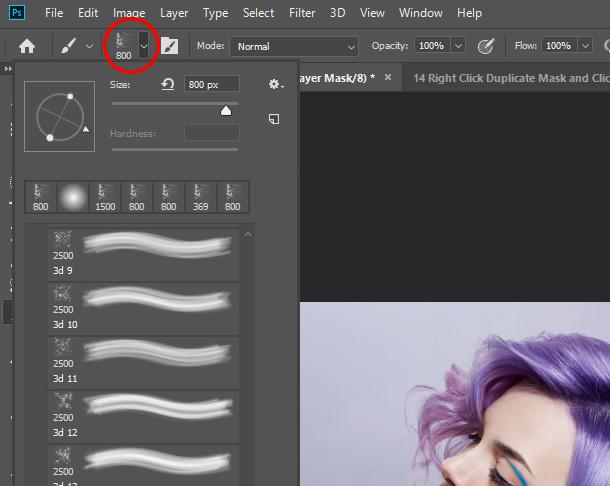
Task: Click the Flow 100% value field
Action: pyautogui.click(x=559, y=46)
